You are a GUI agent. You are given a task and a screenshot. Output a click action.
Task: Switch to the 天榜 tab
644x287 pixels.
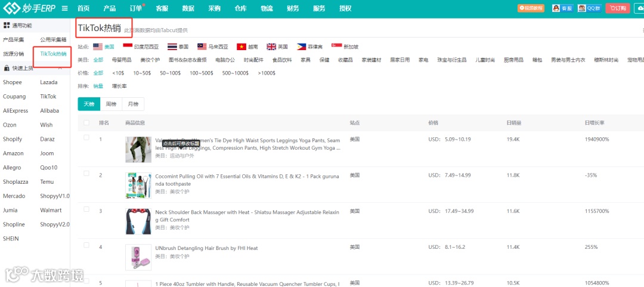[89, 104]
